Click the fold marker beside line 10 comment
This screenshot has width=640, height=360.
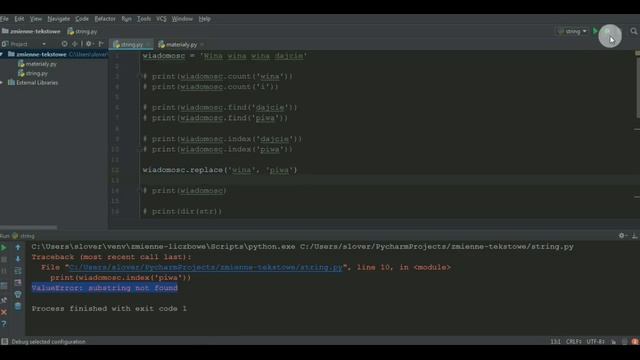140,149
